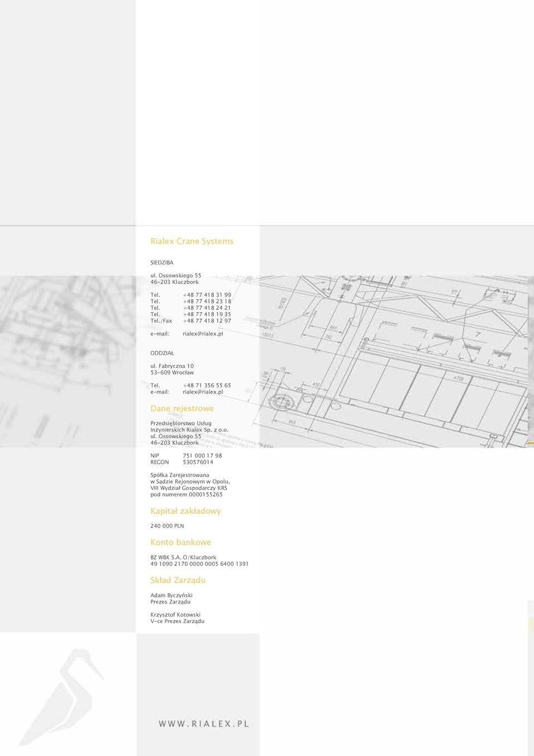Click headquarters address 'ul. Ossowskiego 55' under SIEDZIBA

pyautogui.click(x=176, y=276)
